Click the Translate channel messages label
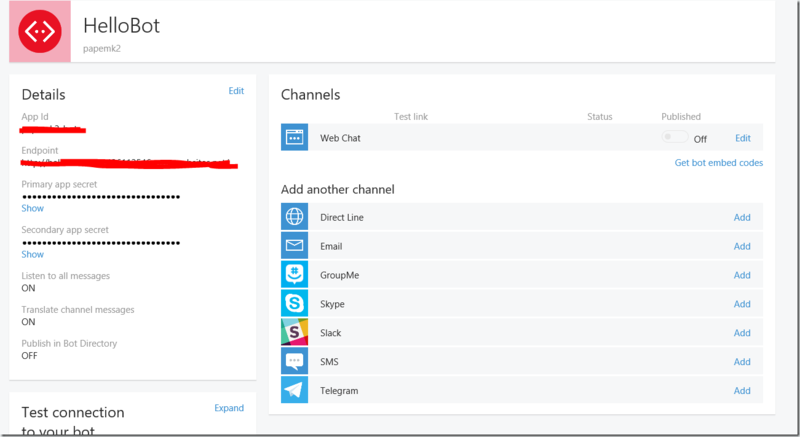This screenshot has width=800, height=437. point(78,310)
